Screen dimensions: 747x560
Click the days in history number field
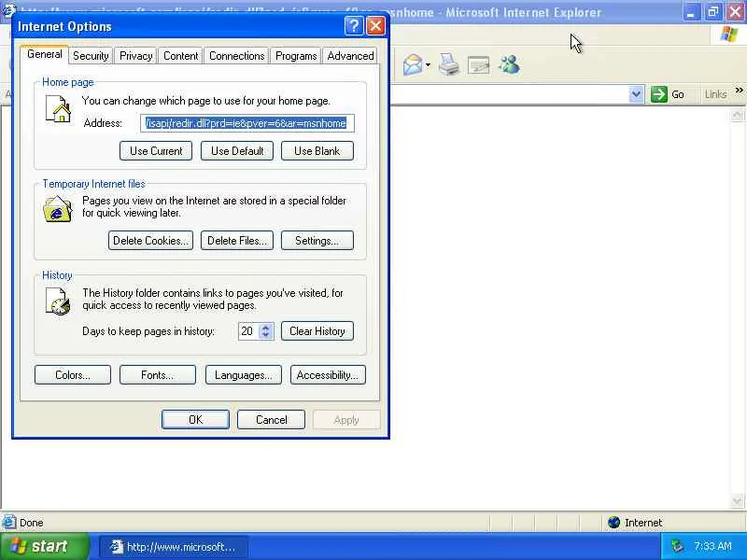248,331
